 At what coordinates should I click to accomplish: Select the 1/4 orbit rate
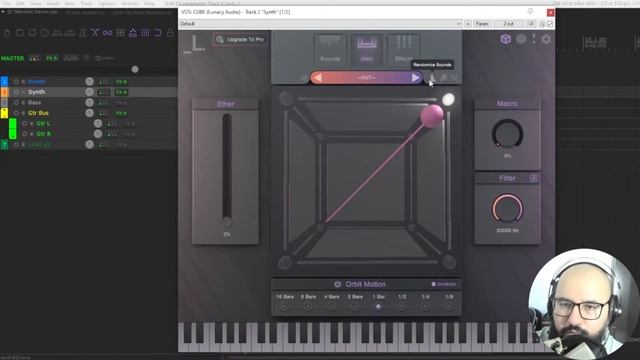coord(425,306)
